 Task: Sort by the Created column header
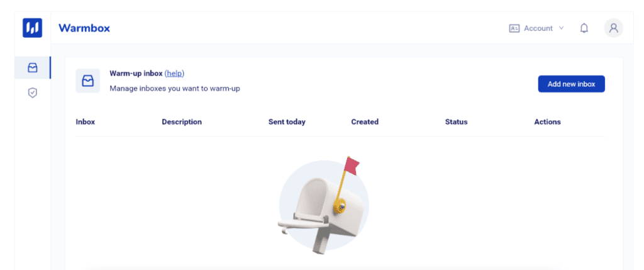[365, 122]
